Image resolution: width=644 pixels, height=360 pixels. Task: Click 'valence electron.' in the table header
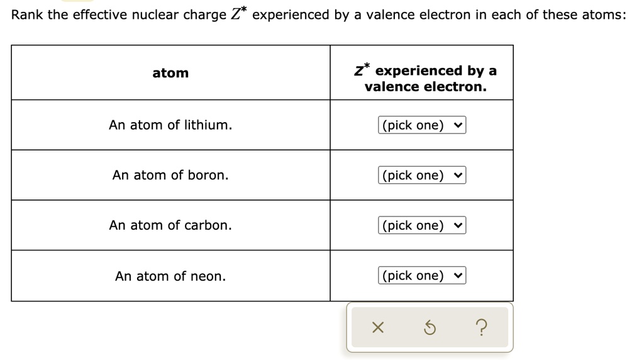[x=426, y=87]
